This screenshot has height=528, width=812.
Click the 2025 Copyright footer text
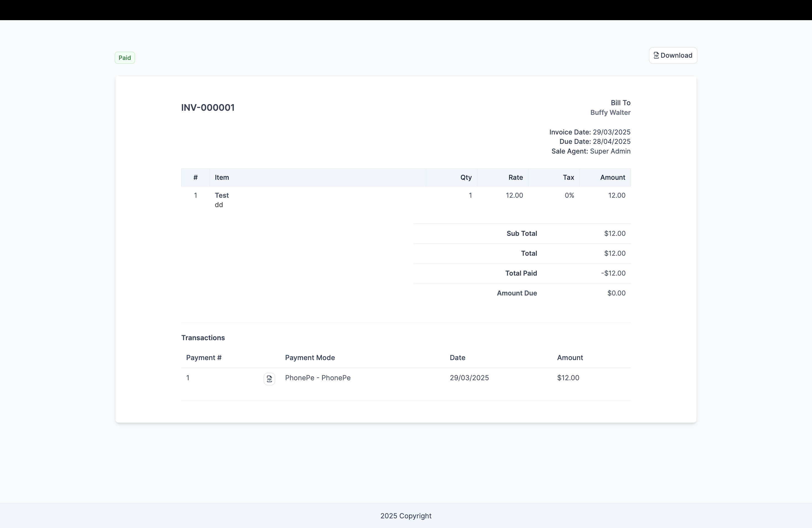point(406,516)
